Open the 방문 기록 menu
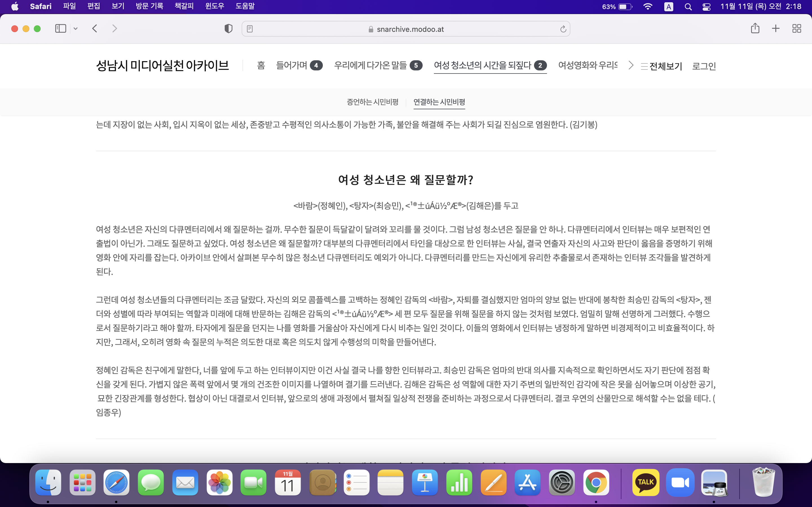 click(x=149, y=6)
